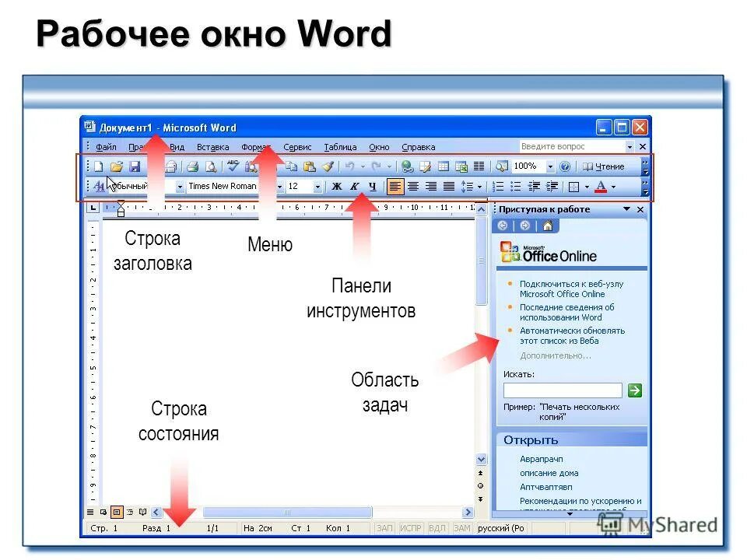Open the Справка menu
747x560 pixels.
click(x=419, y=147)
